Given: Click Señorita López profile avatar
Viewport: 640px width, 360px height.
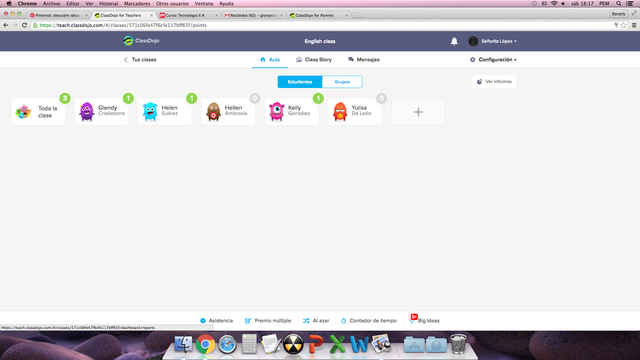Looking at the screenshot, I should [473, 41].
